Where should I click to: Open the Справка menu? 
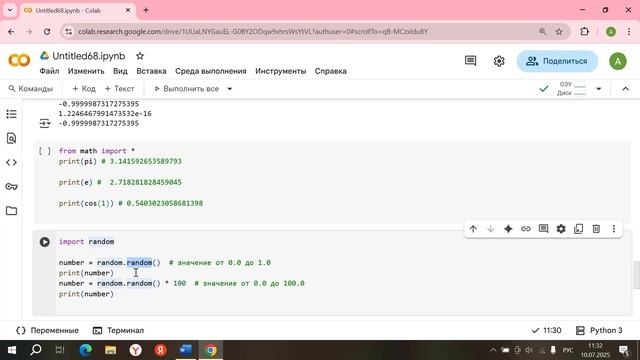(331, 71)
